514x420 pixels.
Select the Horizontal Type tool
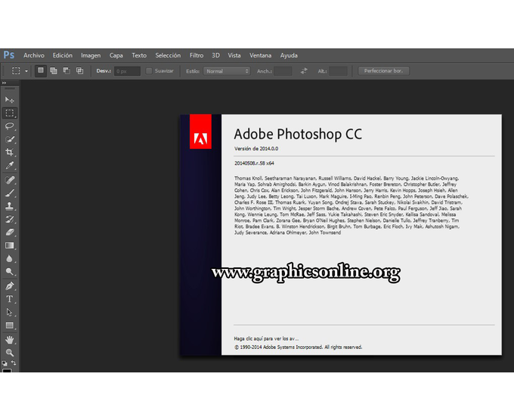click(x=10, y=299)
